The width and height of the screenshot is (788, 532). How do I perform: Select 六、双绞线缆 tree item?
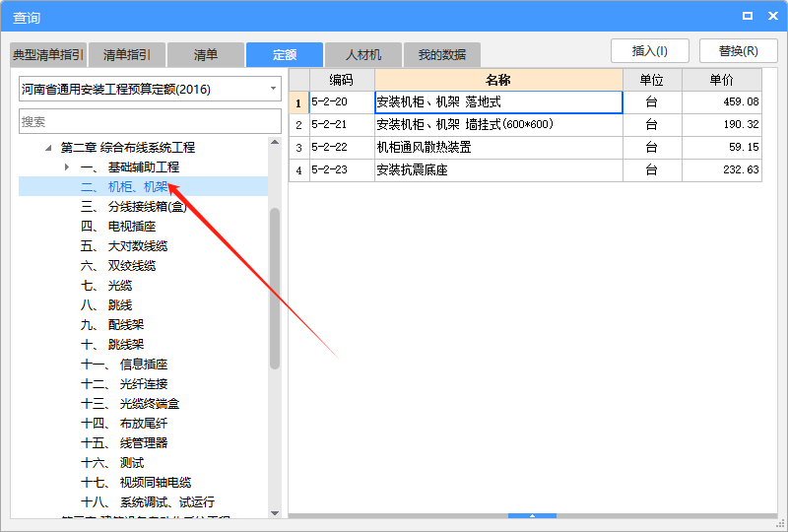click(118, 265)
